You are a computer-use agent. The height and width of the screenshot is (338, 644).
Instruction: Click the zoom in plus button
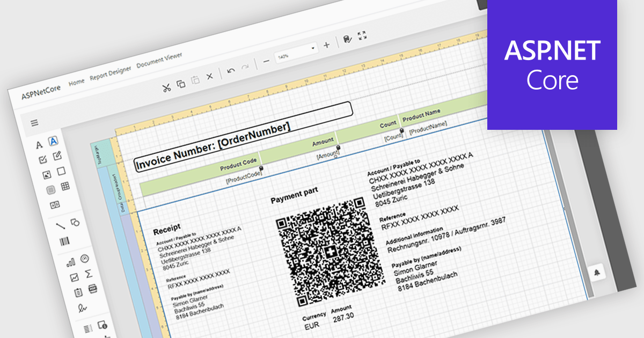[326, 45]
